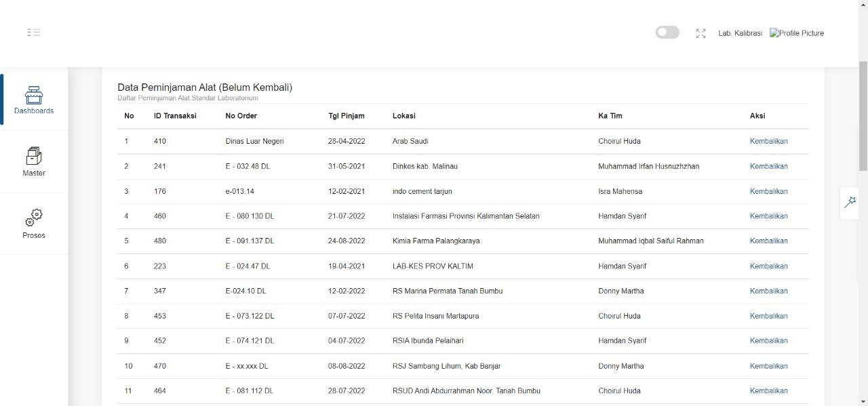This screenshot has height=406, width=868.
Task: Click the Master boxes icon
Action: pyautogui.click(x=34, y=157)
